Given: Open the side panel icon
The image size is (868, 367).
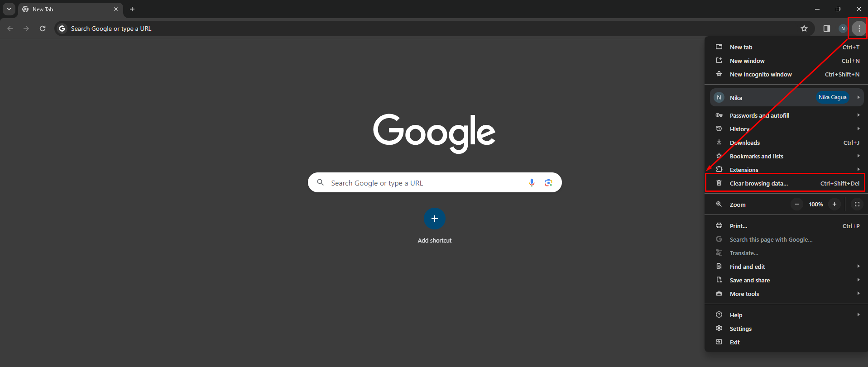Looking at the screenshot, I should click(x=827, y=29).
